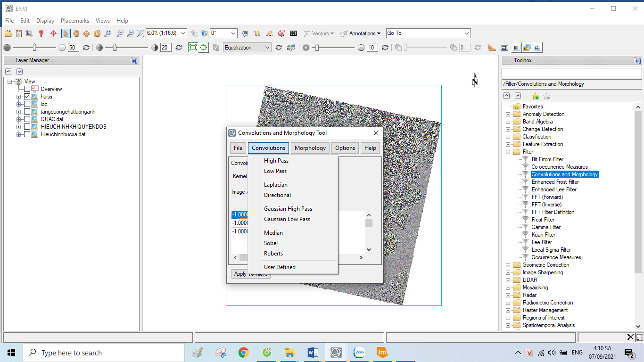Select the Rotate view tool
644x362 pixels.
[x=97, y=33]
